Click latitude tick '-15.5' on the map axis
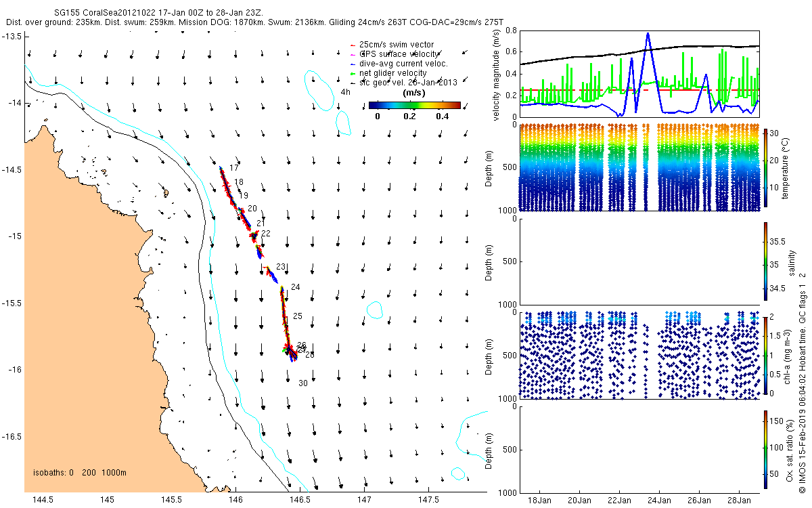 pos(11,303)
